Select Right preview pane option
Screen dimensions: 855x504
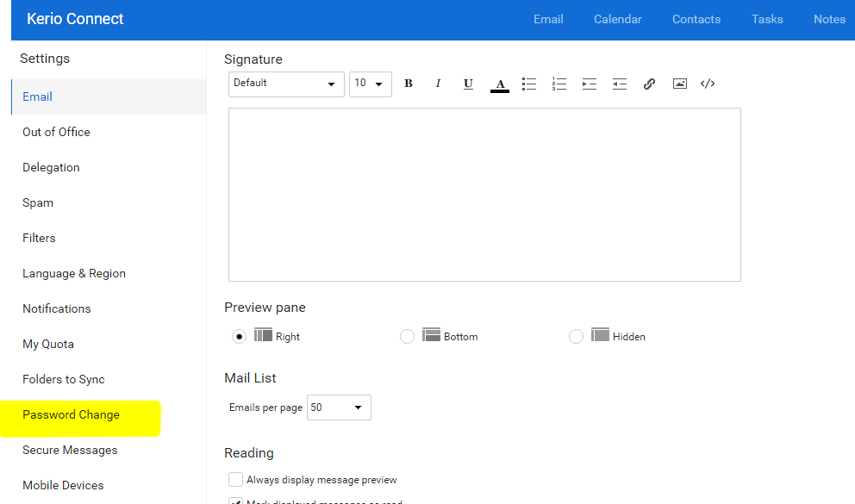pyautogui.click(x=240, y=336)
